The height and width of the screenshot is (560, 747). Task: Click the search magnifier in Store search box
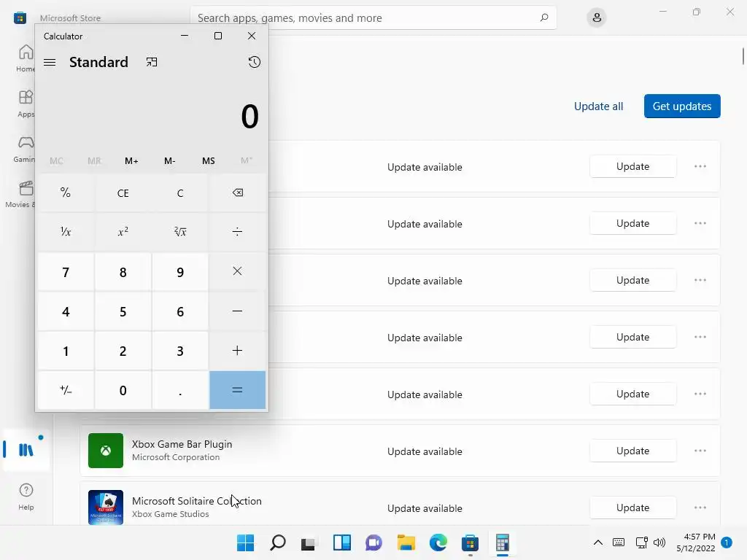click(544, 17)
